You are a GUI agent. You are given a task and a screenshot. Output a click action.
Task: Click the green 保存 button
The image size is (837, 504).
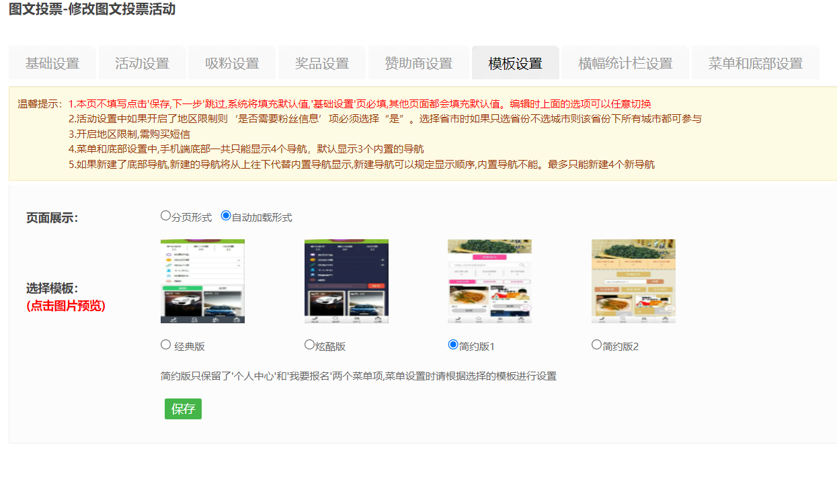pyautogui.click(x=183, y=409)
